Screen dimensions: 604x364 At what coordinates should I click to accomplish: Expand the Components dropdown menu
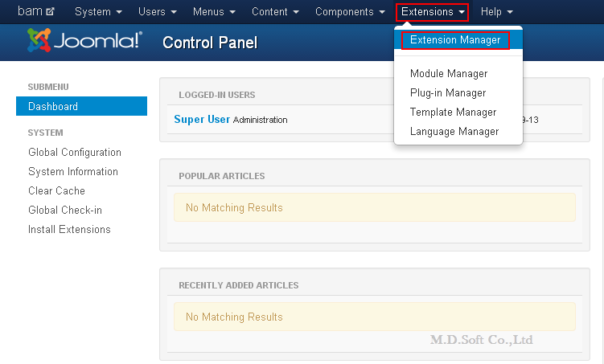click(x=350, y=12)
